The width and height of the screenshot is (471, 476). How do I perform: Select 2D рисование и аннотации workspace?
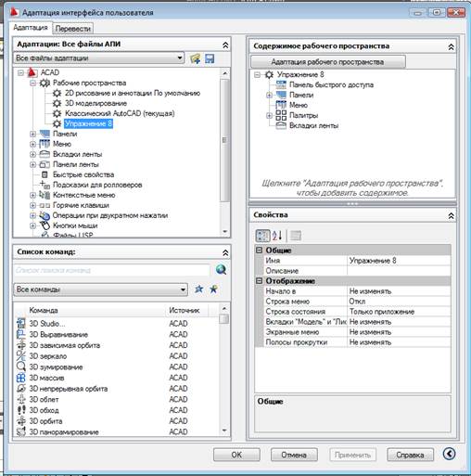pyautogui.click(x=133, y=93)
